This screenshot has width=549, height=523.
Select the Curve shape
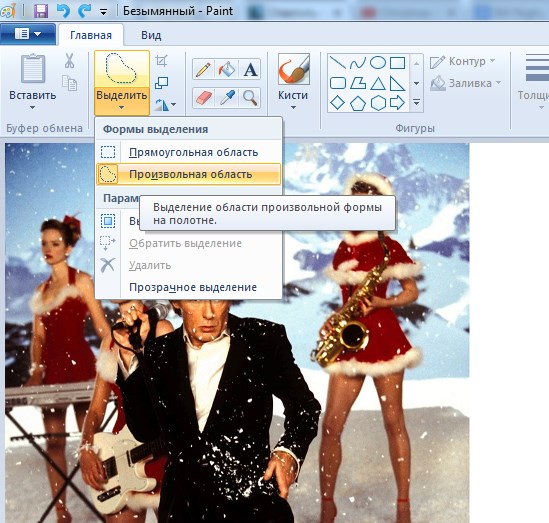(x=358, y=63)
